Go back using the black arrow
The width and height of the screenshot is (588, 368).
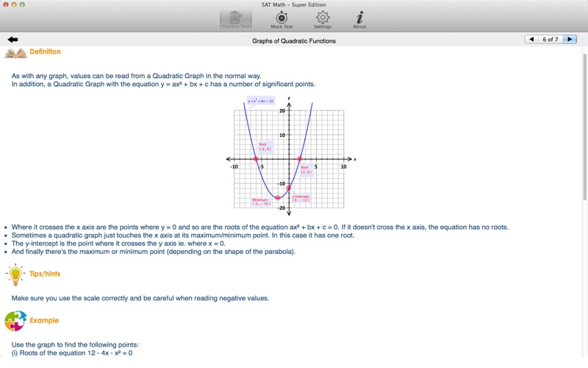tap(12, 40)
